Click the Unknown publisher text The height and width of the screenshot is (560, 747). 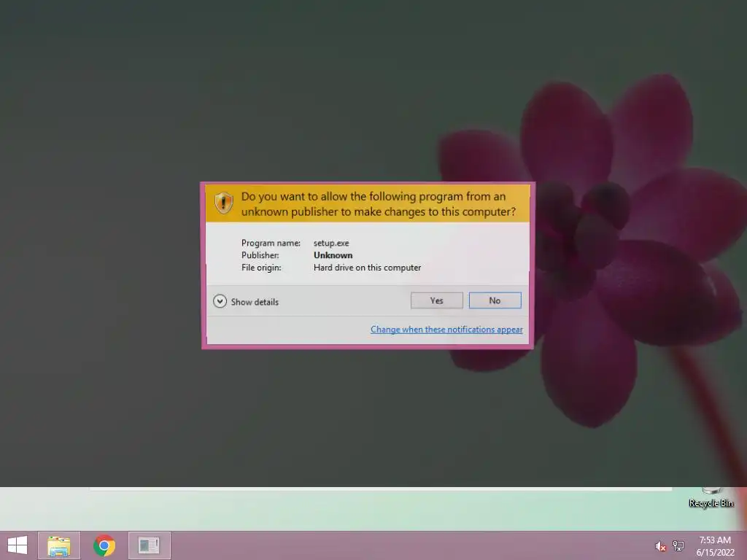pyautogui.click(x=333, y=255)
